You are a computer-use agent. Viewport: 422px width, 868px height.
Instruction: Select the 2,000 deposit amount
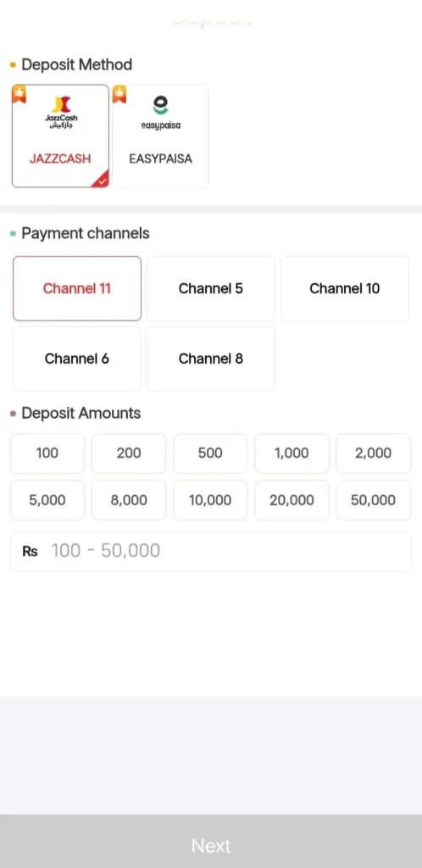click(374, 453)
